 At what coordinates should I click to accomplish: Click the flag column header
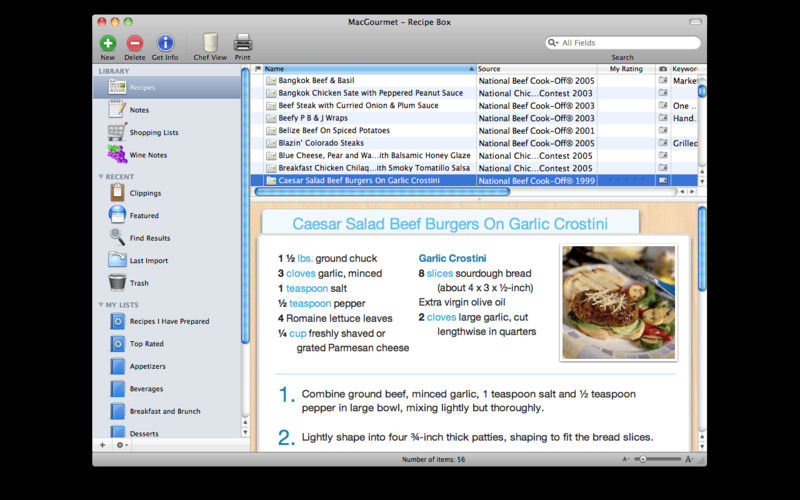[258, 69]
